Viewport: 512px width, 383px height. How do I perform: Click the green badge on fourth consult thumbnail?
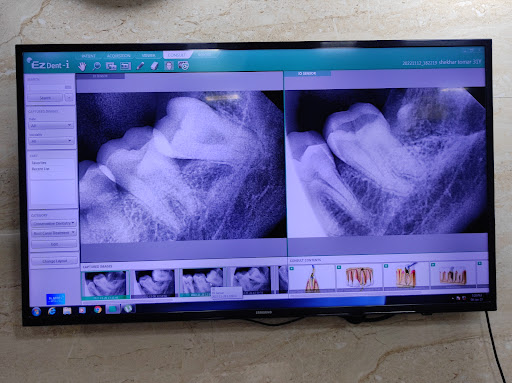(433, 265)
